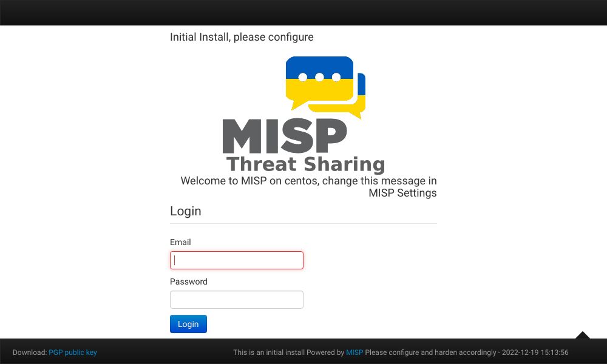This screenshot has height=364, width=607.
Task: Click the blue Login button
Action: click(188, 324)
